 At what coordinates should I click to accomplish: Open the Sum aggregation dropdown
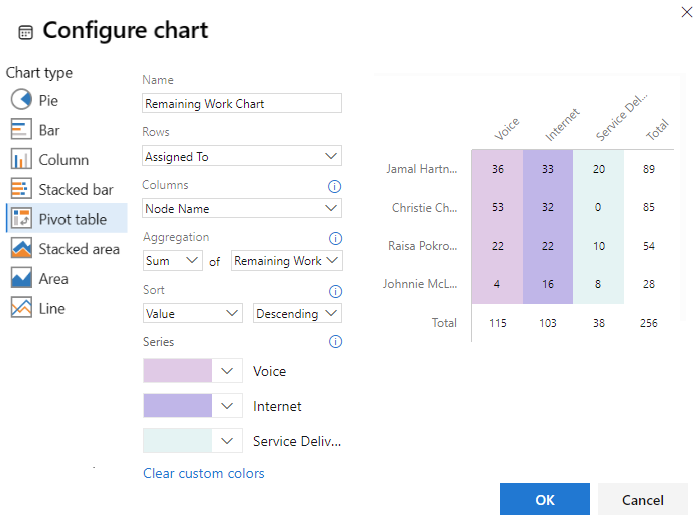(172, 261)
